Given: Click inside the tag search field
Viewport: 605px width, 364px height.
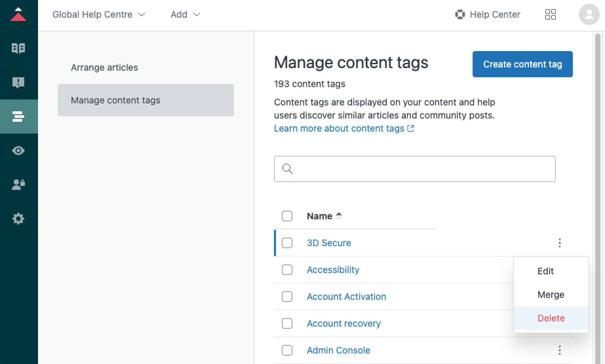Looking at the screenshot, I should (x=414, y=169).
